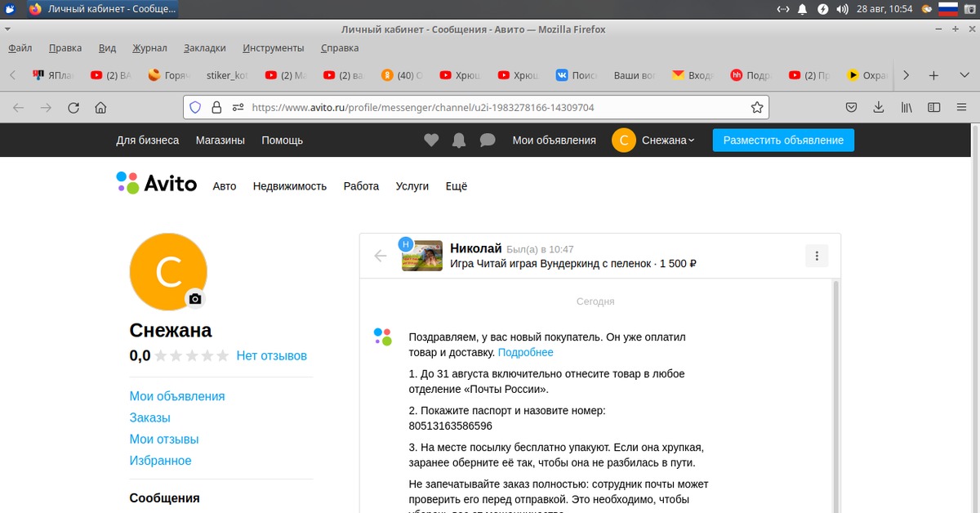The height and width of the screenshot is (513, 980).
Task: Open Firefox downloads panel
Action: 879,107
